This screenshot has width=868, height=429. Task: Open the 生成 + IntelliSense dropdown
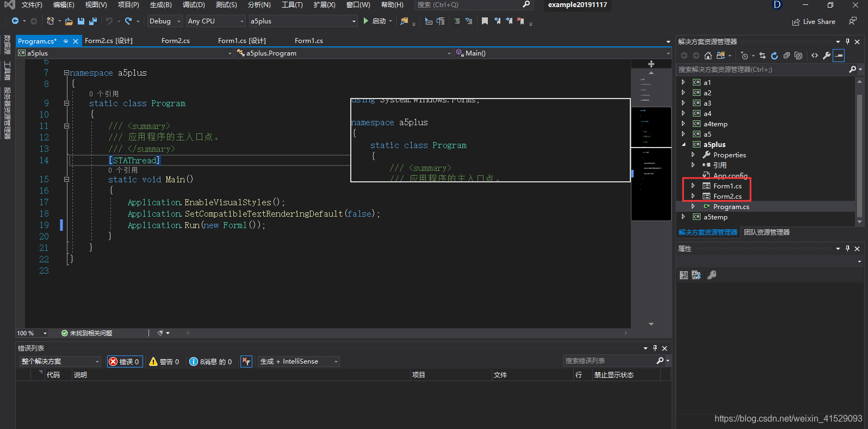[x=299, y=361]
